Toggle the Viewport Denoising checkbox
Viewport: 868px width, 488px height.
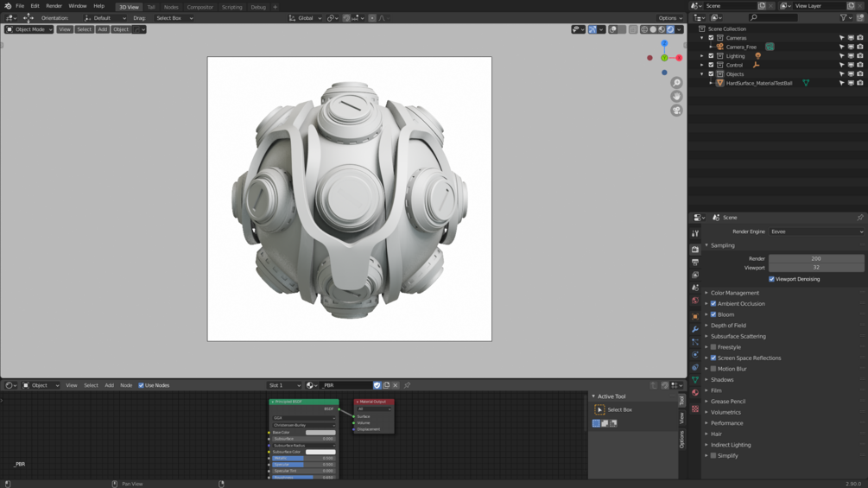tap(771, 279)
